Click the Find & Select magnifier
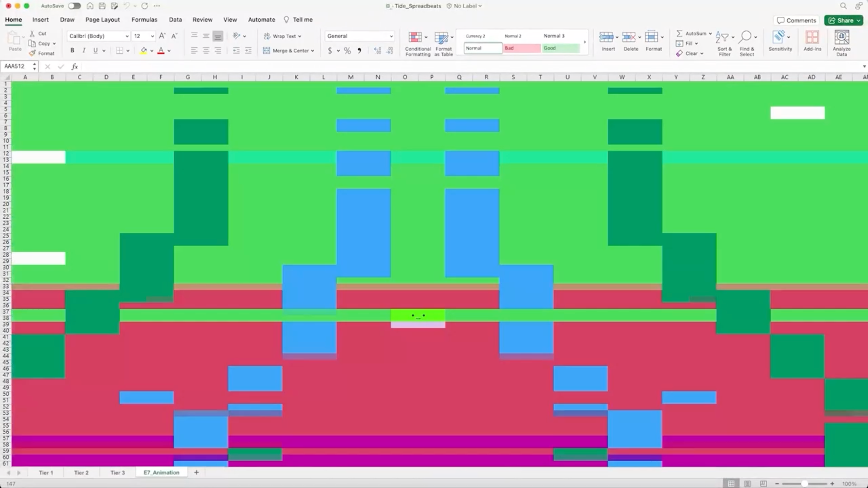The image size is (868, 488). tap(745, 37)
